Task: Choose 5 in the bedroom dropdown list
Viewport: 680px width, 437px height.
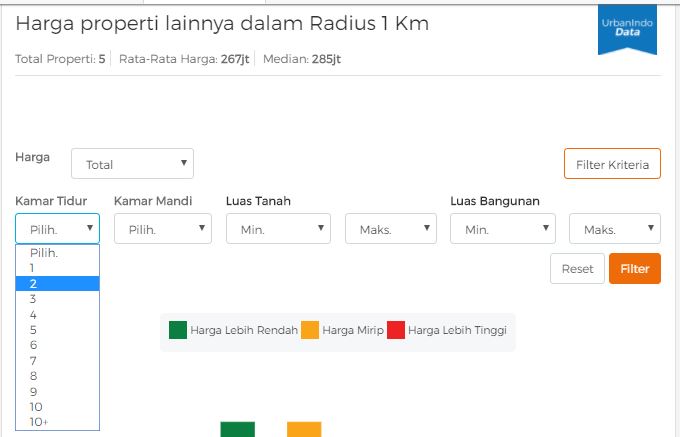Action: pos(58,330)
